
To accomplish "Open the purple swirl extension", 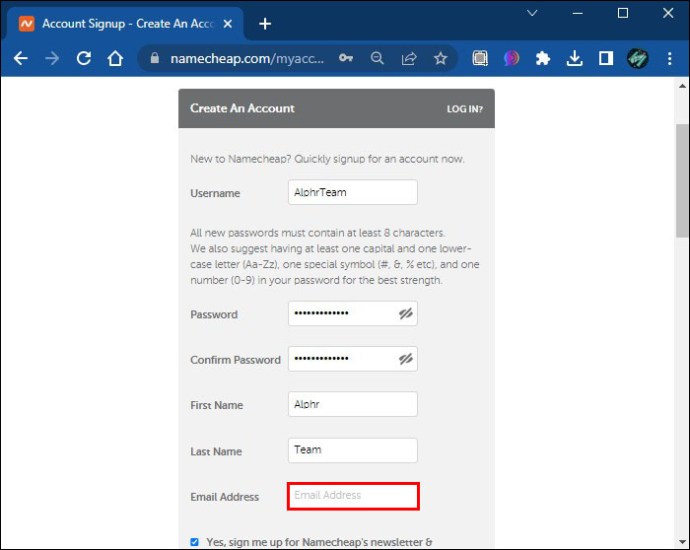I will coord(511,58).
